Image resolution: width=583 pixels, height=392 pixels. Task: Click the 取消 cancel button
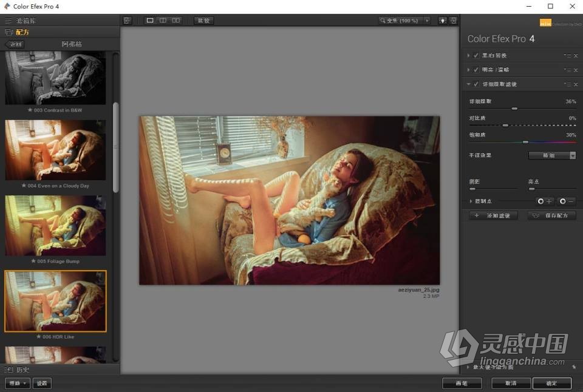coord(511,383)
